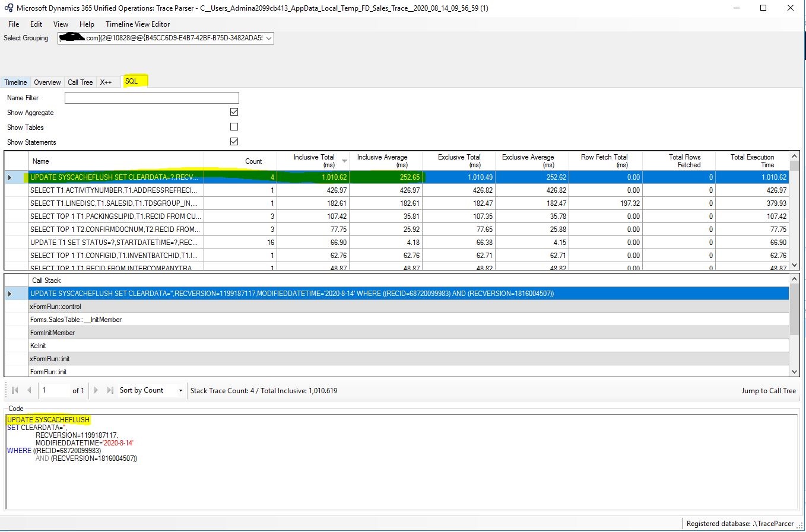The width and height of the screenshot is (806, 532).
Task: Sort by Inclusive Average (ms) column header
Action: [386, 161]
